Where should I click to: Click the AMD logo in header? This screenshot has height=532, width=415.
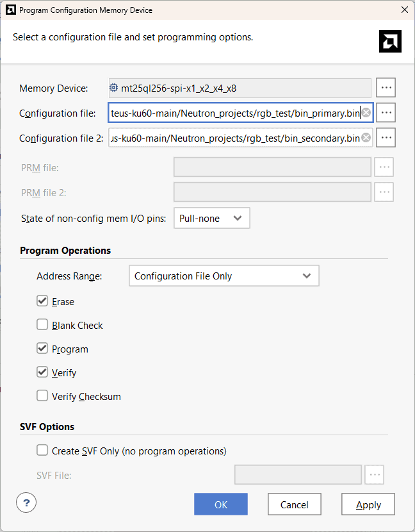(x=390, y=41)
